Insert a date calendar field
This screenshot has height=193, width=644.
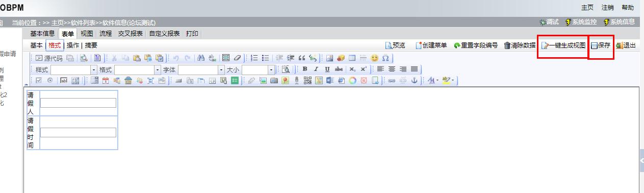click(106, 80)
